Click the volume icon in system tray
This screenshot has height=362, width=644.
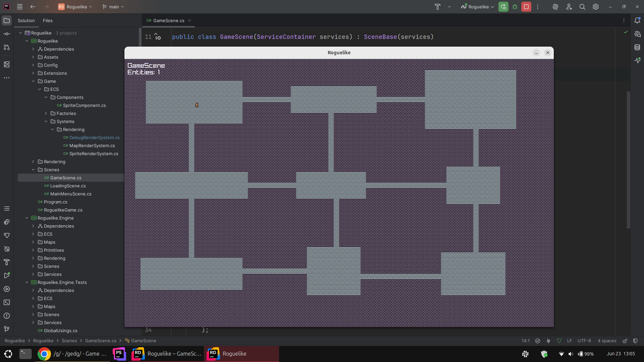571,354
